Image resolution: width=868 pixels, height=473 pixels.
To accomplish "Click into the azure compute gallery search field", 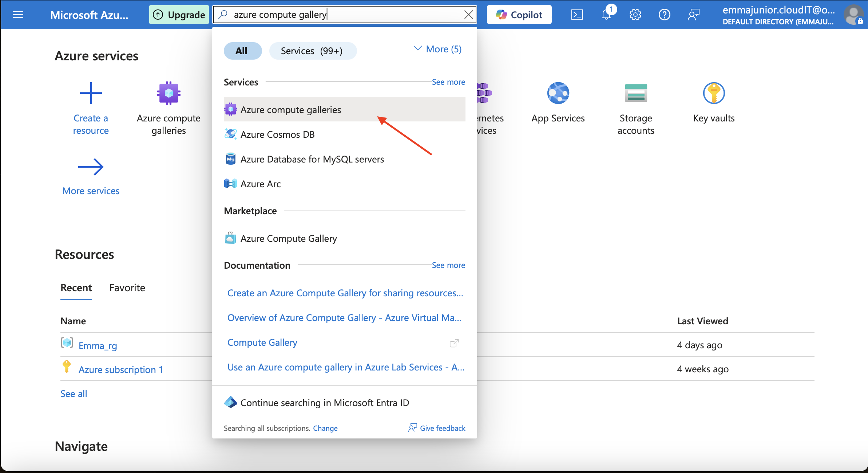I will point(344,15).
